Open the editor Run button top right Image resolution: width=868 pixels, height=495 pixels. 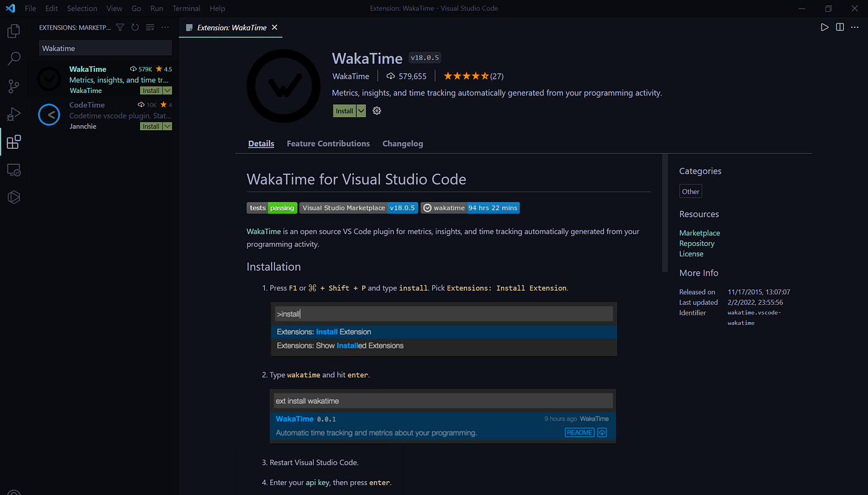[824, 27]
